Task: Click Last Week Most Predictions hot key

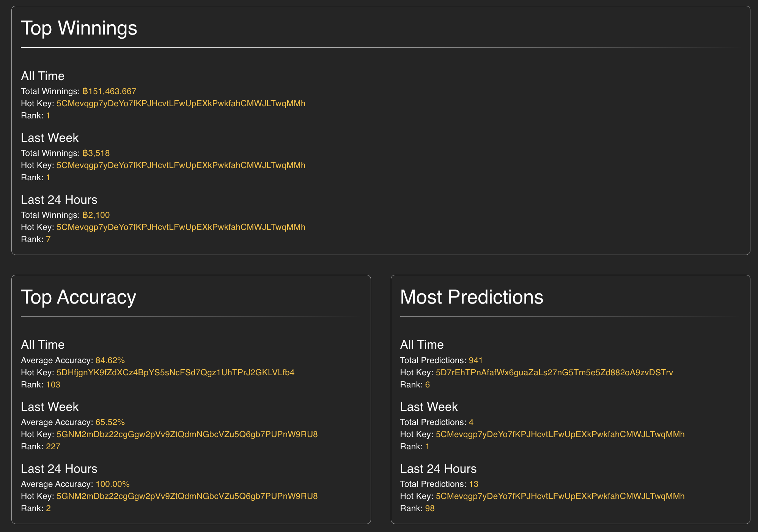Action: coord(560,434)
